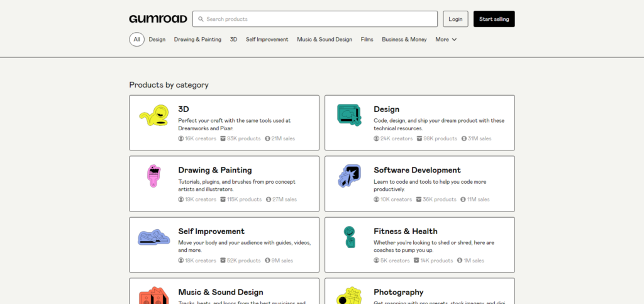Switch to the Drawing & Painting tab
Image resolution: width=644 pixels, height=304 pixels.
coord(197,39)
